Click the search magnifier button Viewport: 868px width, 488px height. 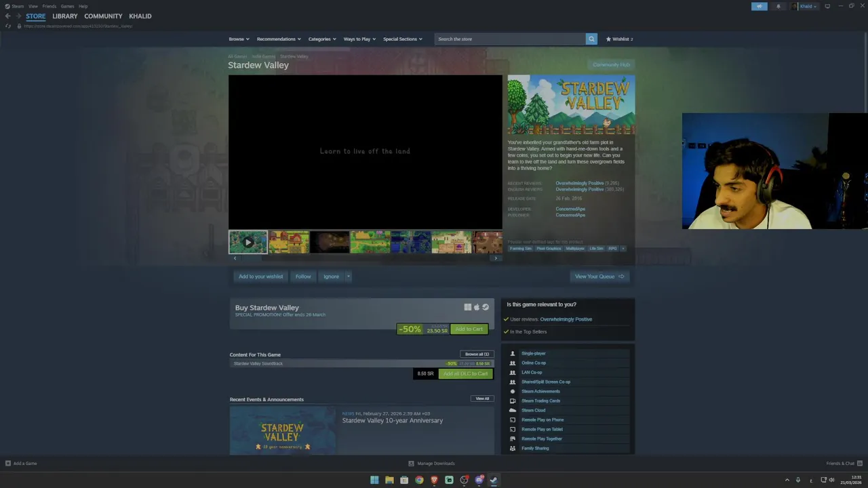pyautogui.click(x=591, y=39)
